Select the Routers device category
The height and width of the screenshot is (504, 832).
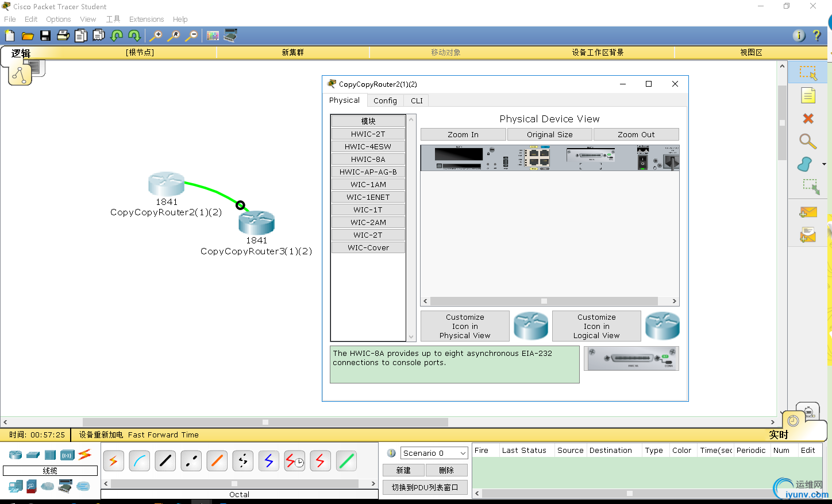(x=16, y=455)
